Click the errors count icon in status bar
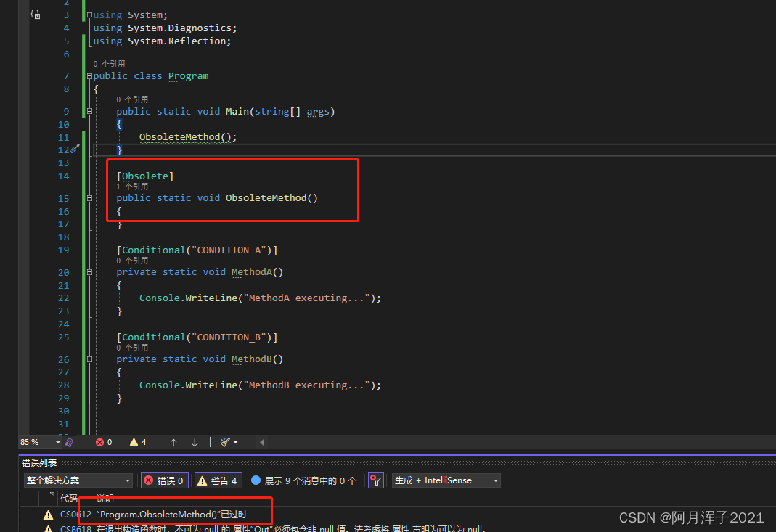776x532 pixels. click(x=100, y=441)
